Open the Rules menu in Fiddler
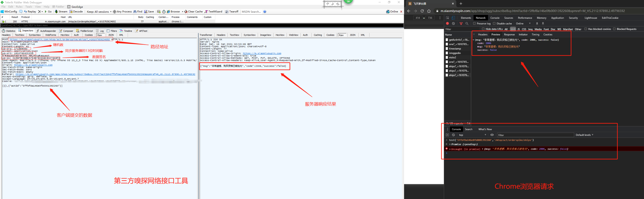Viewport: 644px width, 199px height. [19, 7]
